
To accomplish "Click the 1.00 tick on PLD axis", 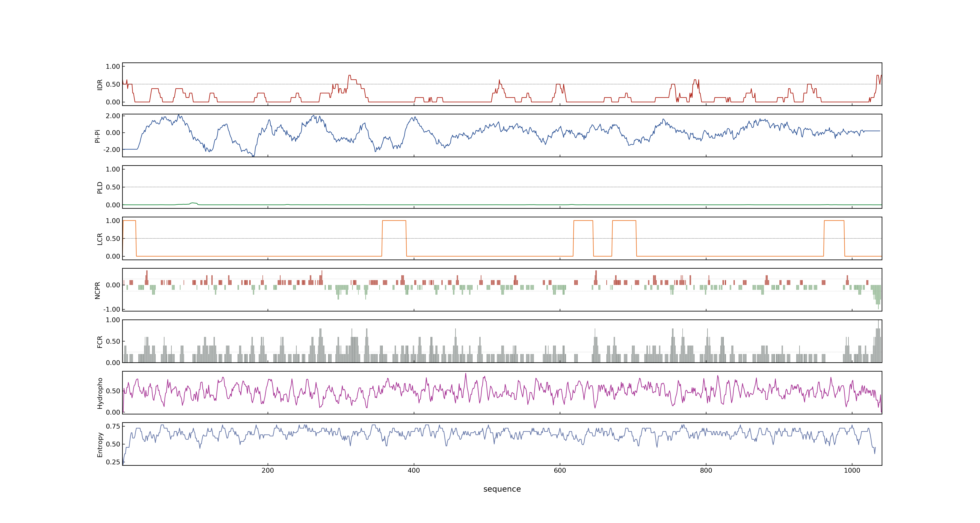I will click(113, 169).
